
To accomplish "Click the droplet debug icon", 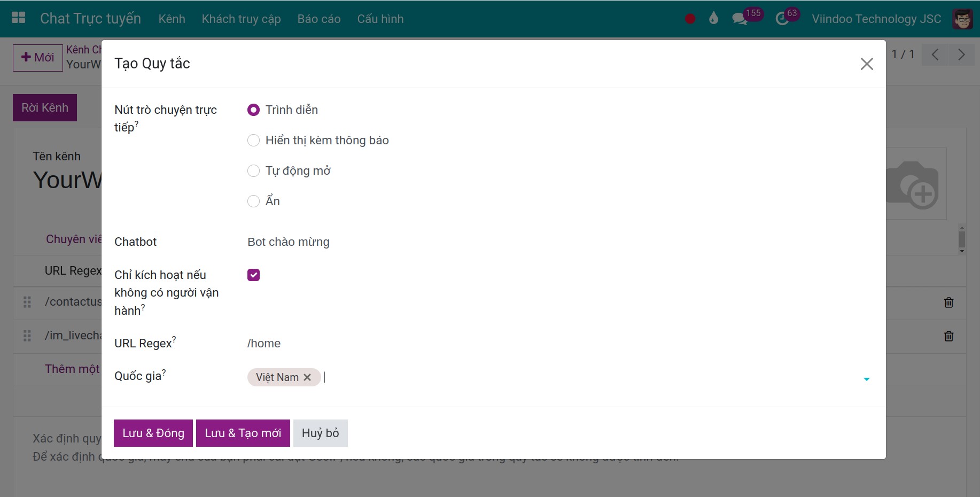I will pyautogui.click(x=713, y=19).
